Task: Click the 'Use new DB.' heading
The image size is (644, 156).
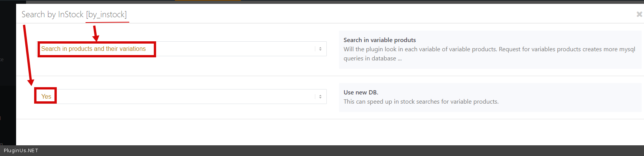Action: tap(361, 92)
